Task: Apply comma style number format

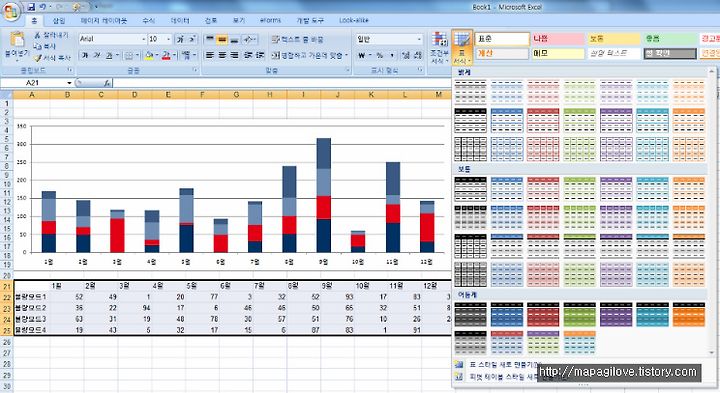Action: click(392, 56)
